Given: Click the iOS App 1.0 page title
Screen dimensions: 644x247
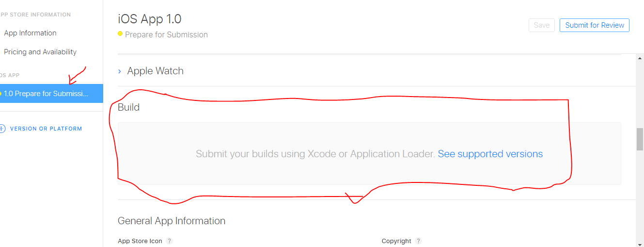Looking at the screenshot, I should point(150,19).
